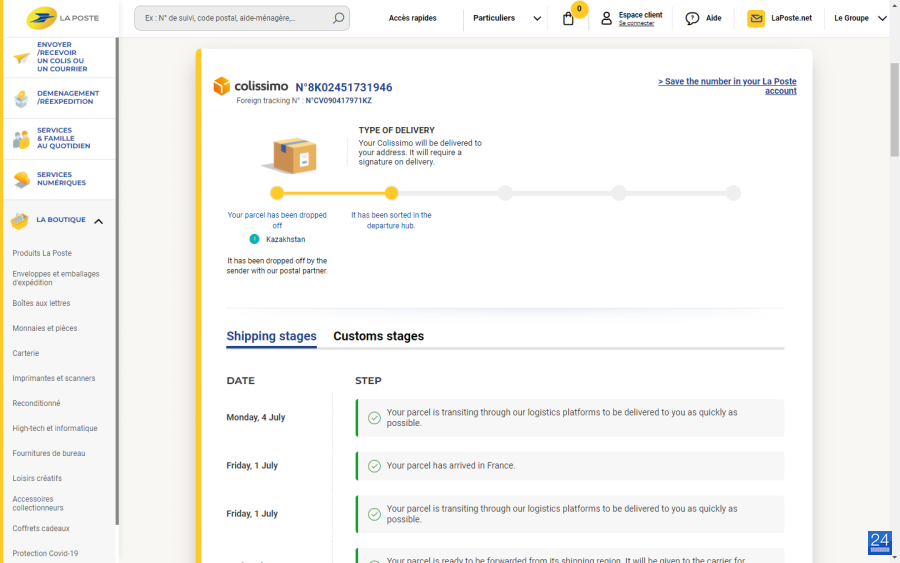Click foreign tracking number N°CV090417971KZ
This screenshot has height=563, width=900.
click(339, 100)
